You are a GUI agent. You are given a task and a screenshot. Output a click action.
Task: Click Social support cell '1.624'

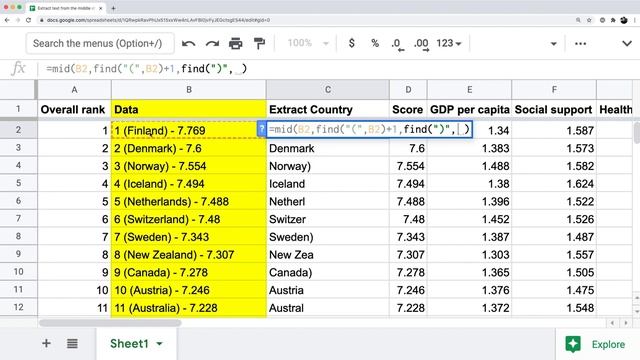554,184
